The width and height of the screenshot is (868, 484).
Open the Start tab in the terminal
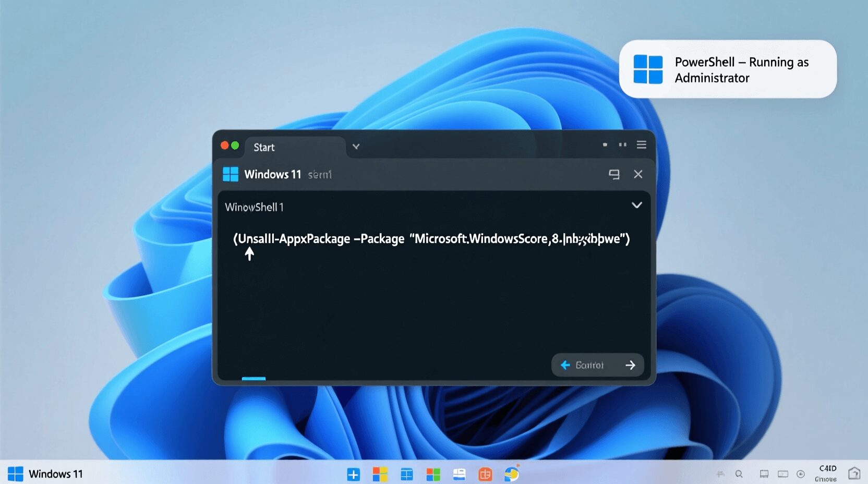tap(264, 147)
